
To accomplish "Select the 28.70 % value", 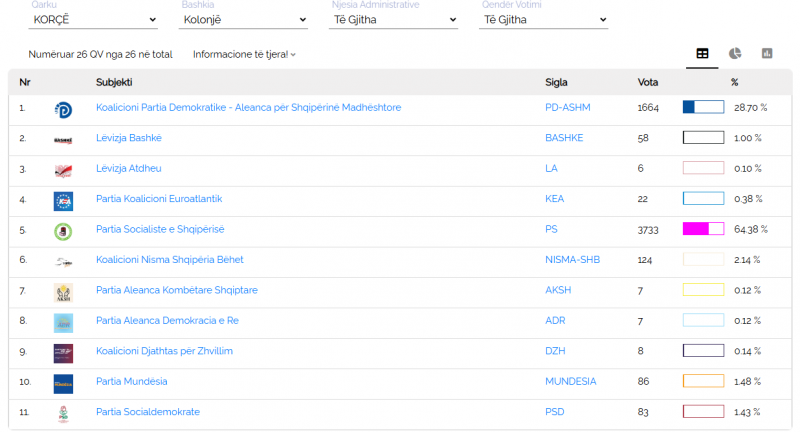I will click(x=751, y=108).
